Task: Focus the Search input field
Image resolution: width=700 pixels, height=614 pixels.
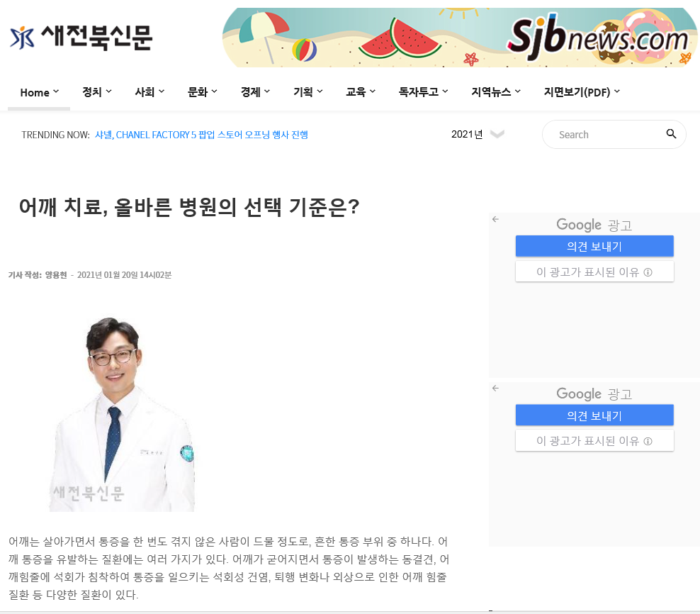Action: click(x=607, y=135)
